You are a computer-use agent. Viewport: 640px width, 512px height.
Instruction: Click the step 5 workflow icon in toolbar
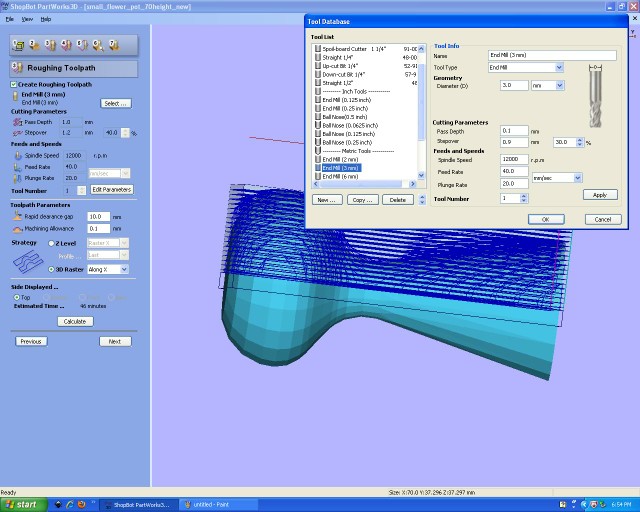click(x=81, y=45)
